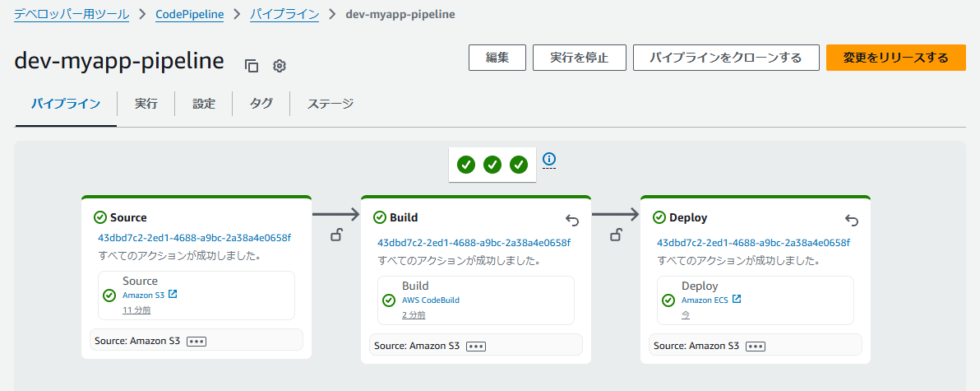Expand the ellipsis in Source stage footer
Viewport: 980px width, 391px height.
pos(196,342)
